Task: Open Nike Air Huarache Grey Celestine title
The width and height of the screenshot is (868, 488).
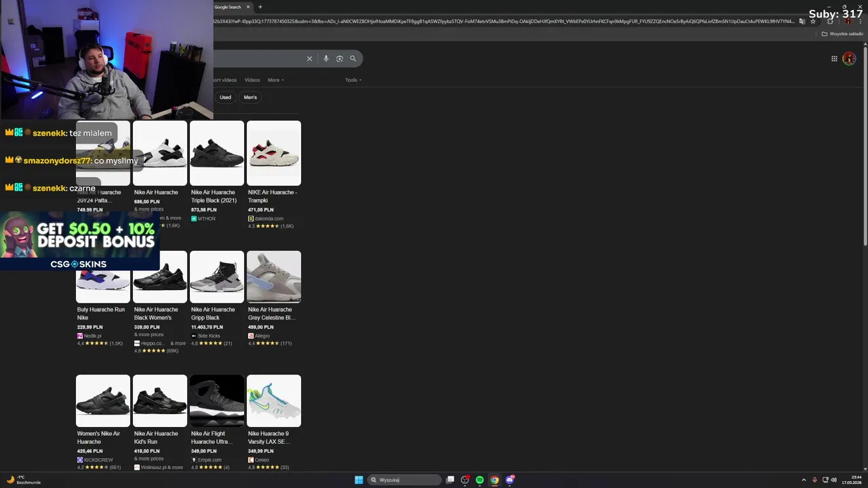Action: (271, 314)
